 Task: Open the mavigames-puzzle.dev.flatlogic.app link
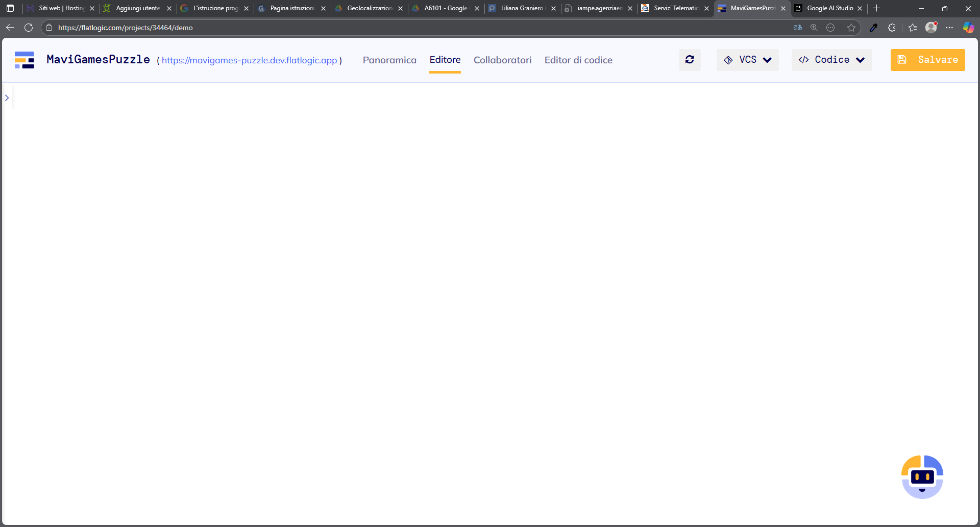pos(249,60)
